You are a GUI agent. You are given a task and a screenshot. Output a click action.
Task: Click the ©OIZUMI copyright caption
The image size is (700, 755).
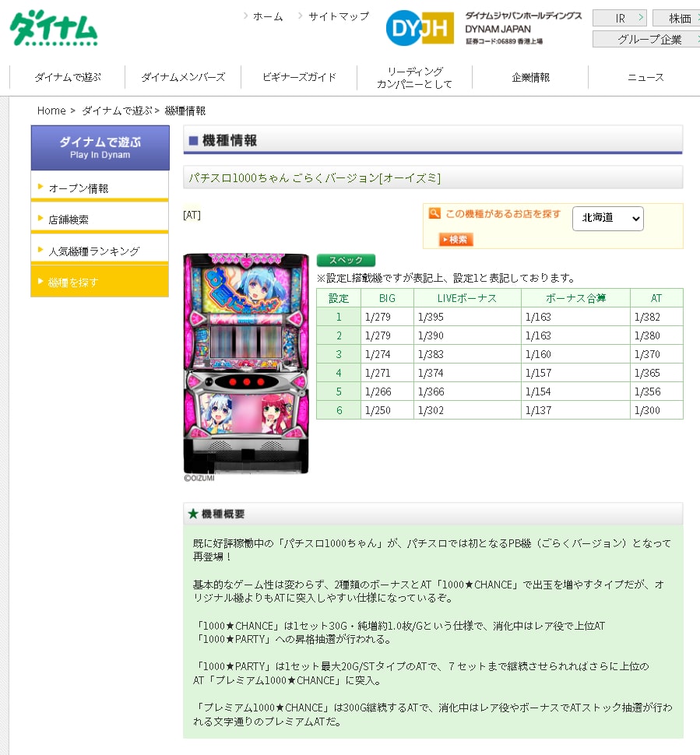pyautogui.click(x=199, y=478)
